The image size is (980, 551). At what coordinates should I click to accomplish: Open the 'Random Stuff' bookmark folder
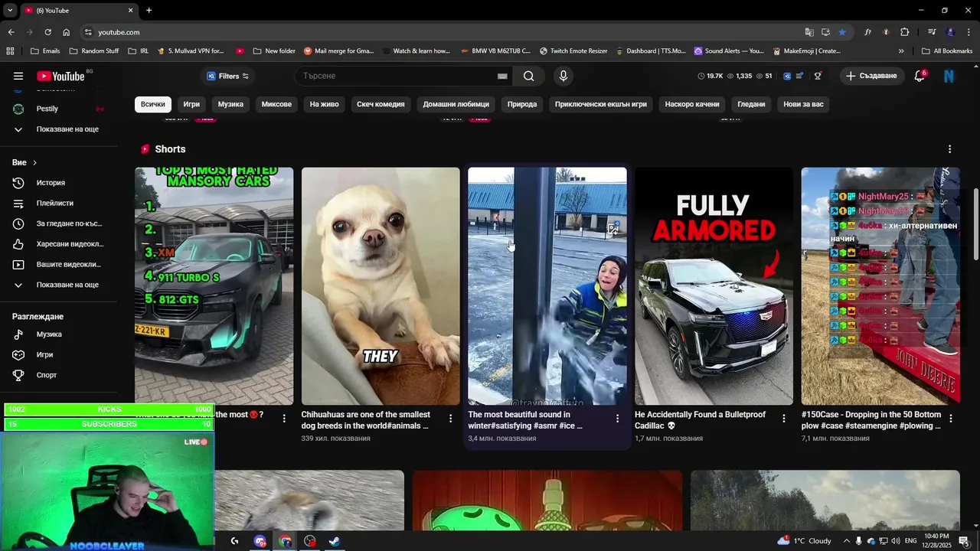click(x=94, y=51)
